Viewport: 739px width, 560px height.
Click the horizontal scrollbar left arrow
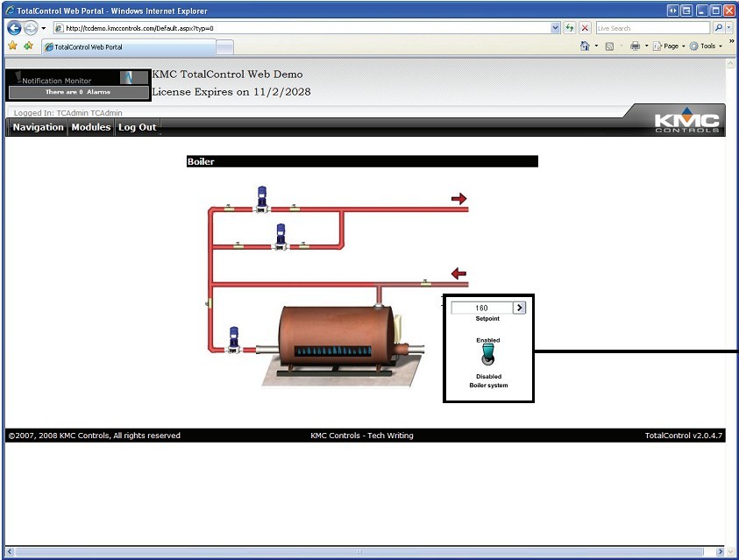(10, 551)
